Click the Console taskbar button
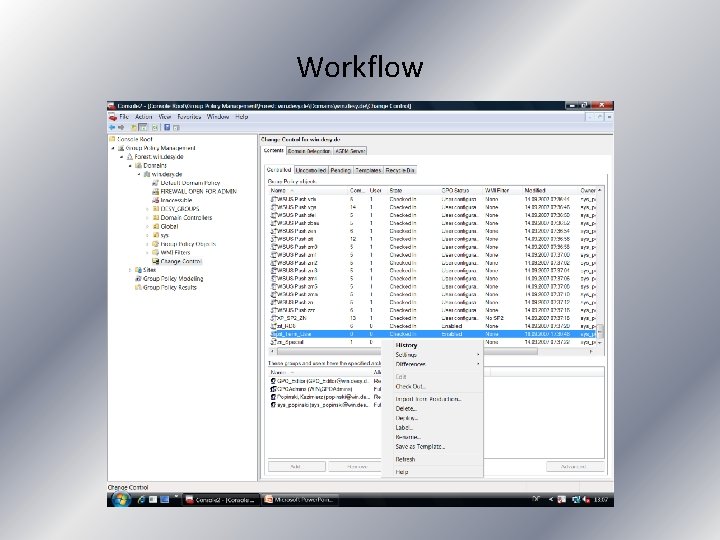This screenshot has width=720, height=540. [221, 500]
